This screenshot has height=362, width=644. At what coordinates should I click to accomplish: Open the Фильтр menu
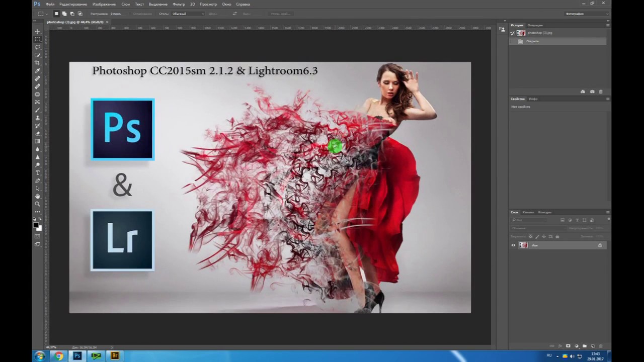click(x=179, y=4)
